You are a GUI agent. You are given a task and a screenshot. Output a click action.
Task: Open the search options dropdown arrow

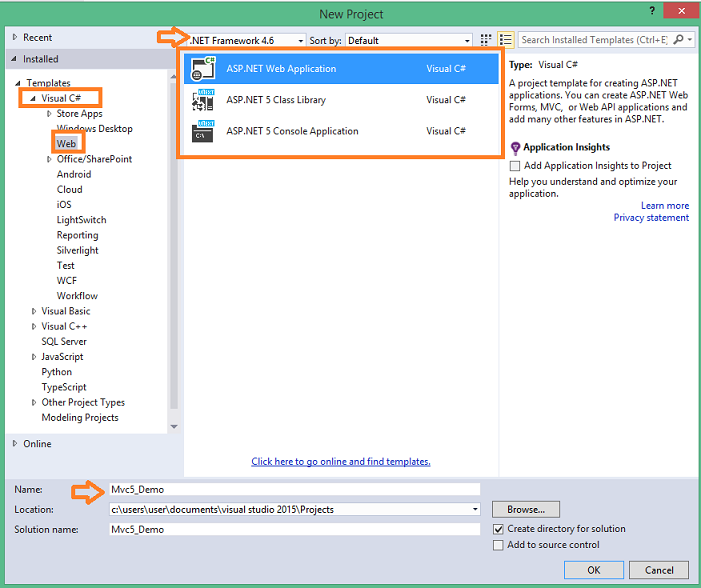(x=690, y=40)
